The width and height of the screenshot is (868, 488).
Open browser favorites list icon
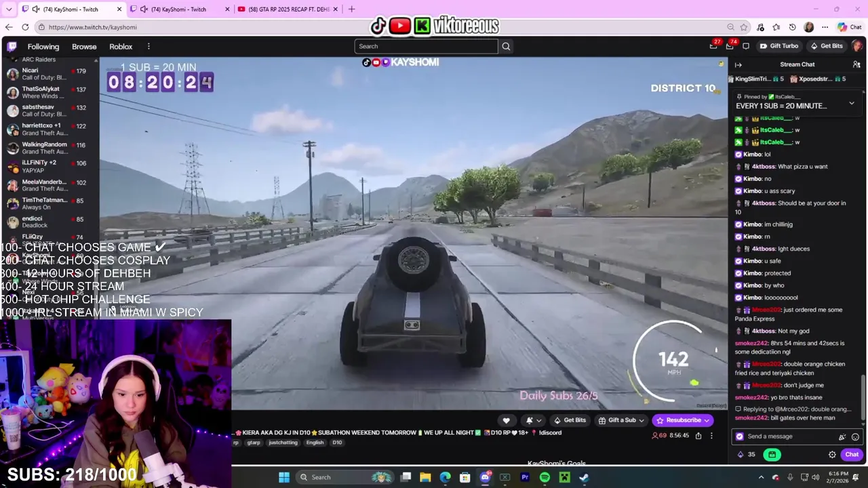(x=776, y=27)
